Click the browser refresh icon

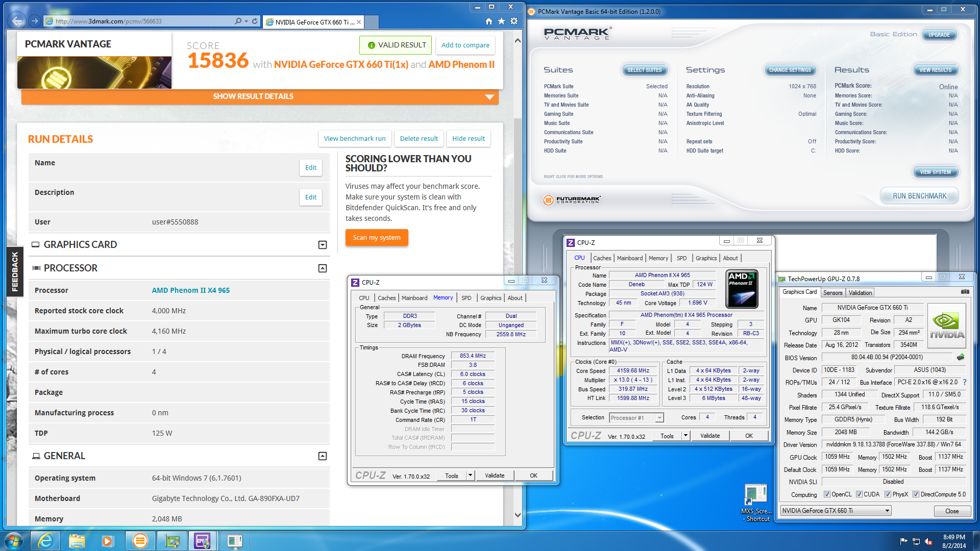click(255, 21)
